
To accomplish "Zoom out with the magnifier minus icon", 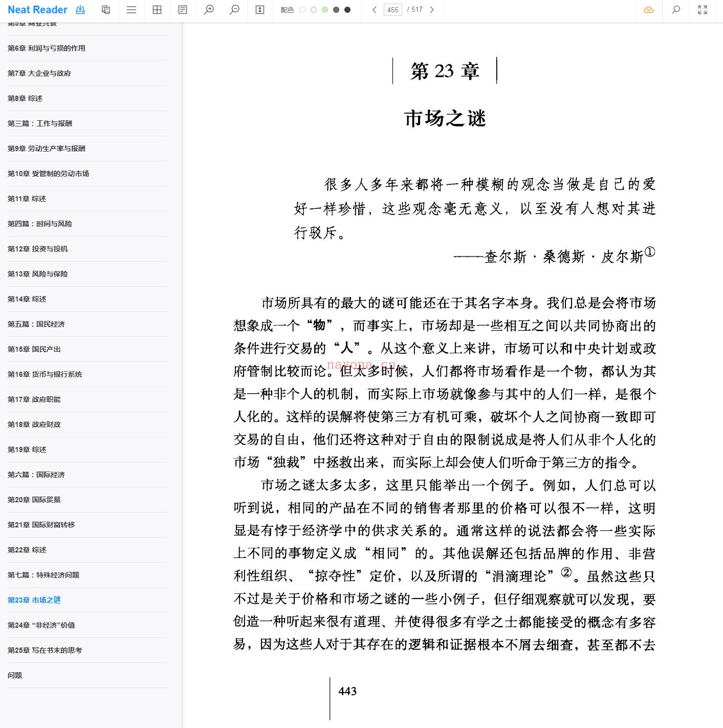I will pyautogui.click(x=234, y=10).
